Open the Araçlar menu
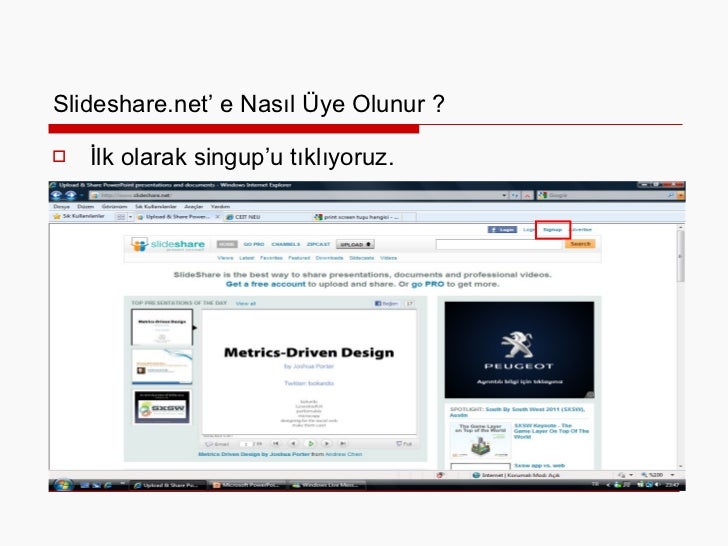728x546 pixels. click(194, 207)
